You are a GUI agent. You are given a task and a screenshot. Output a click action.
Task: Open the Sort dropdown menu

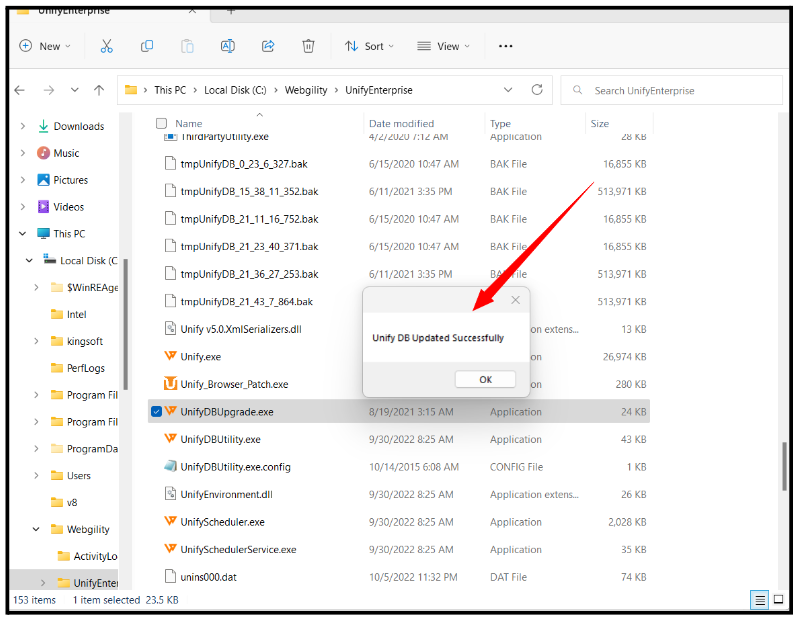pos(369,46)
